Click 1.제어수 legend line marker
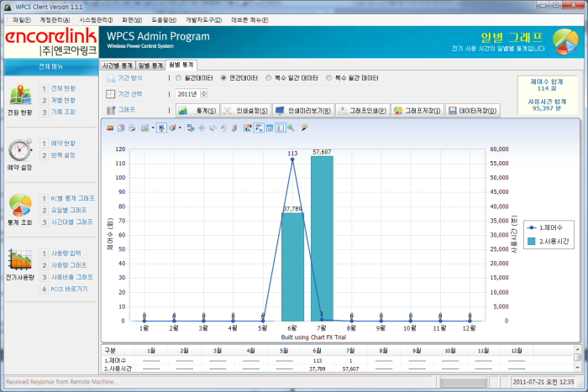This screenshot has width=588, height=392. coord(532,227)
